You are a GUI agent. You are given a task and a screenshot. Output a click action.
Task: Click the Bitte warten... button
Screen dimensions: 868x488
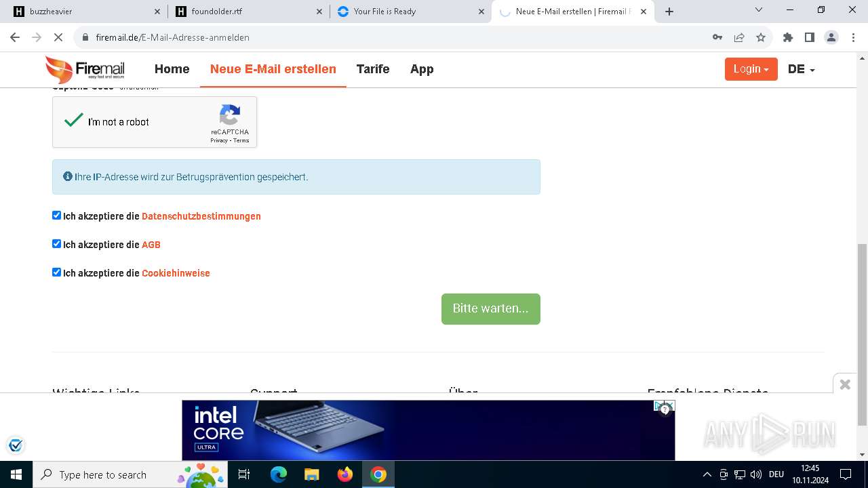point(491,309)
